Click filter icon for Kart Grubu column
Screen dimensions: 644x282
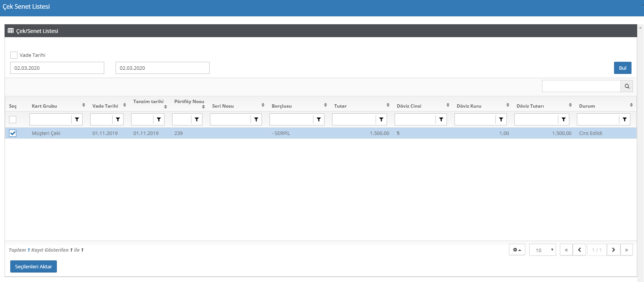pyautogui.click(x=77, y=119)
